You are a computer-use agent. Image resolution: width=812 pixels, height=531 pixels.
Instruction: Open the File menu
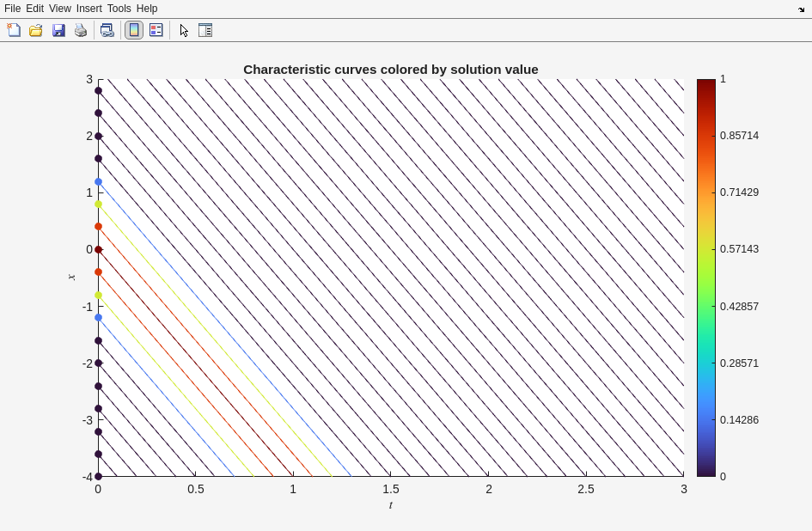[x=12, y=9]
